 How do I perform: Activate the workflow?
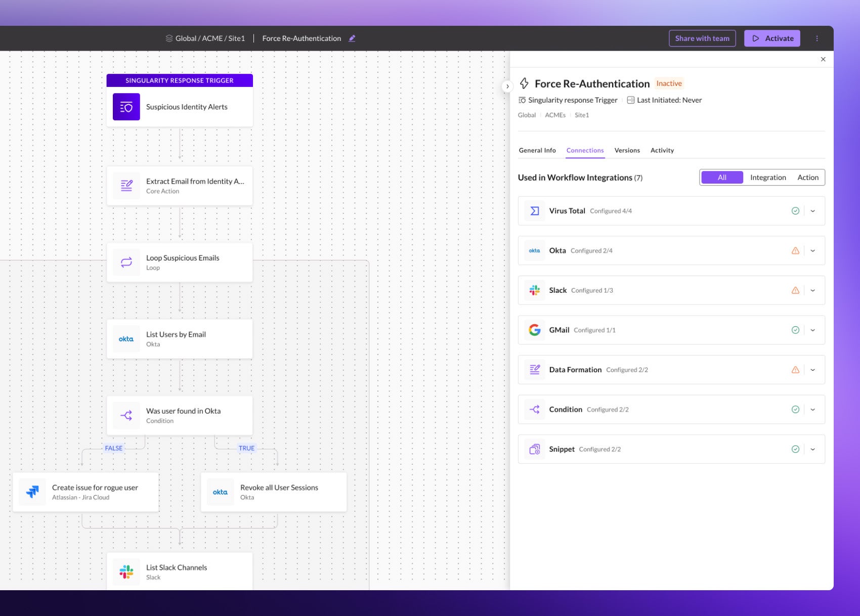[771, 38]
